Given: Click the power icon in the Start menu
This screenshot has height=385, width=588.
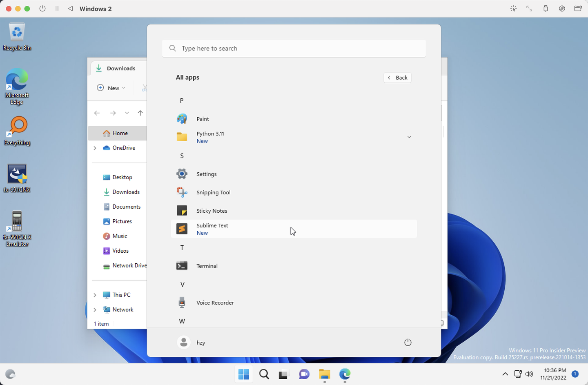Looking at the screenshot, I should point(408,342).
